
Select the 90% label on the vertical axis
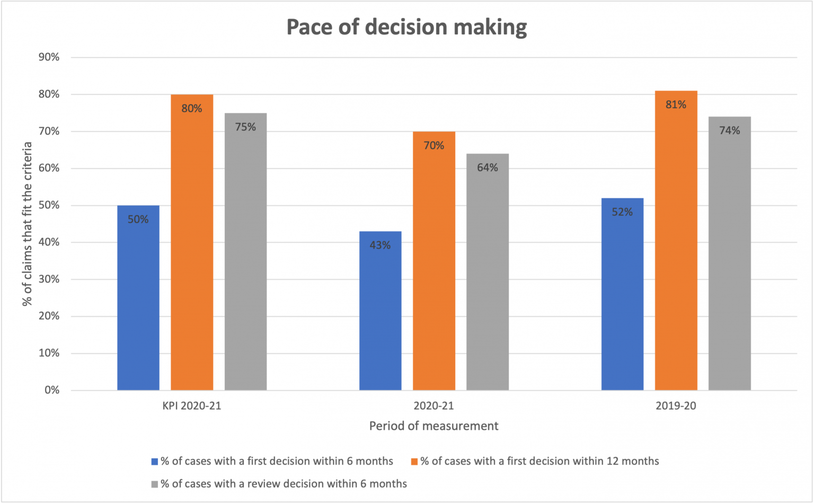[x=49, y=57]
